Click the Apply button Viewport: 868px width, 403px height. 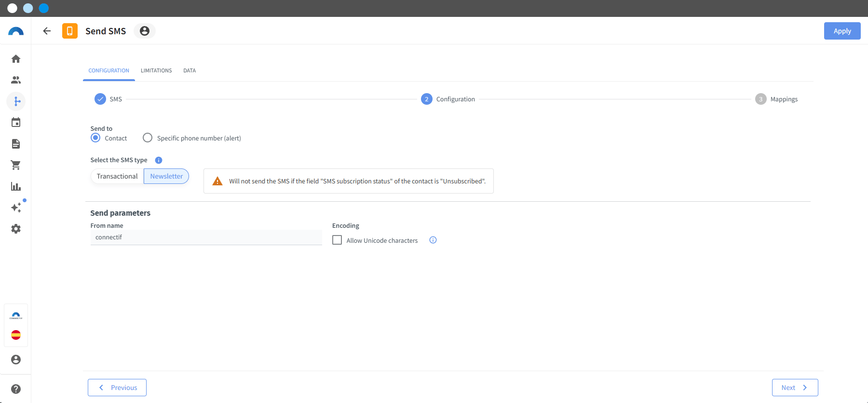pyautogui.click(x=842, y=31)
